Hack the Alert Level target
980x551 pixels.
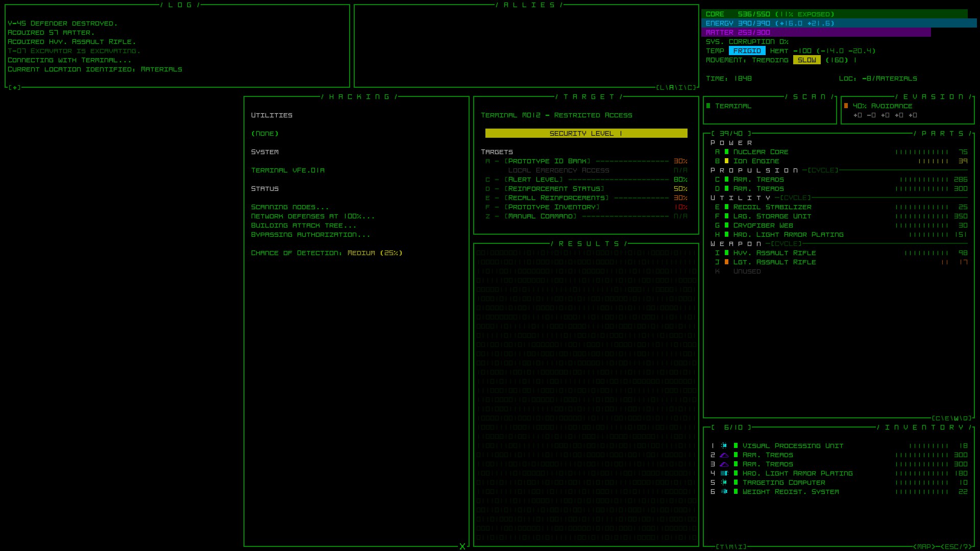586,180
